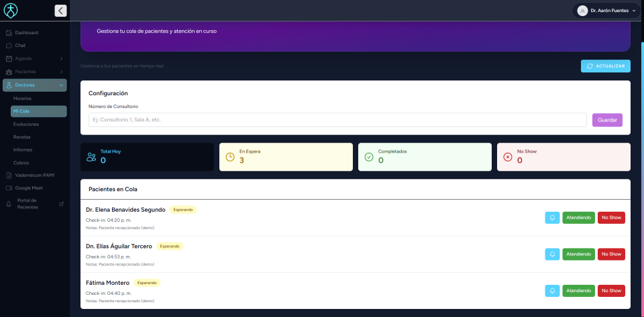Image resolution: width=644 pixels, height=317 pixels.
Task: Click the Actualizar refresh button
Action: 606,66
